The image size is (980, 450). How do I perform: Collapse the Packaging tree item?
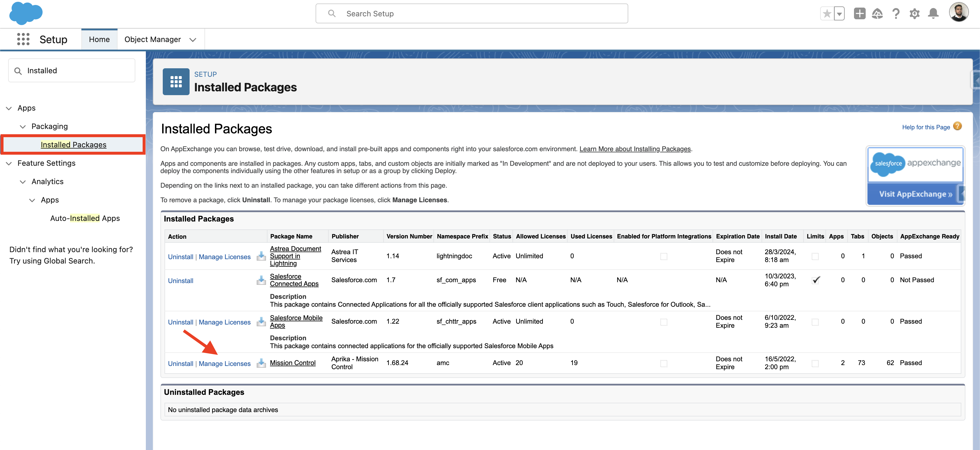coord(23,126)
